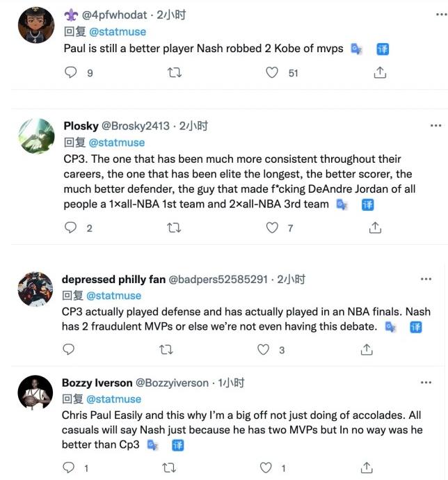
Task: Like the depressed philly fan tweet
Action: [x=263, y=349]
